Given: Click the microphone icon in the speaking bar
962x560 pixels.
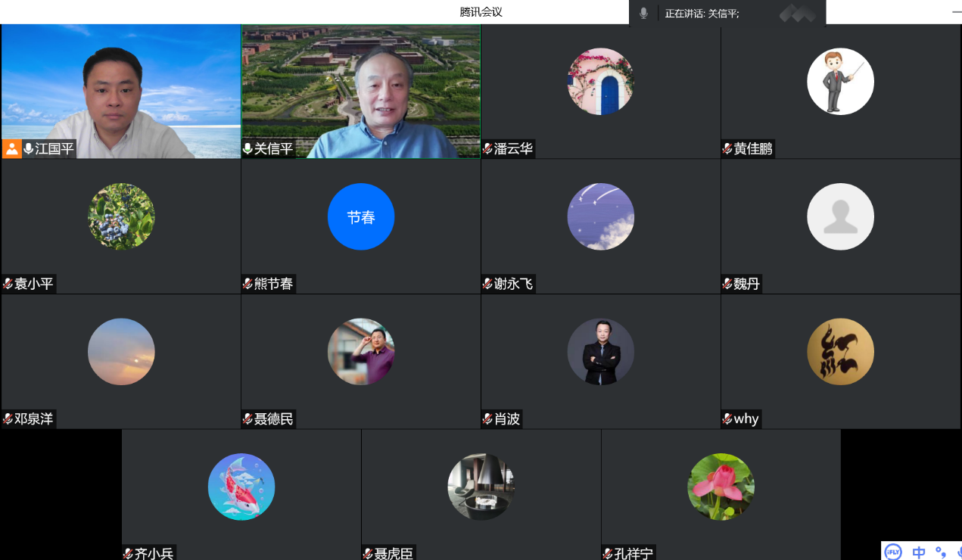Looking at the screenshot, I should point(643,13).
